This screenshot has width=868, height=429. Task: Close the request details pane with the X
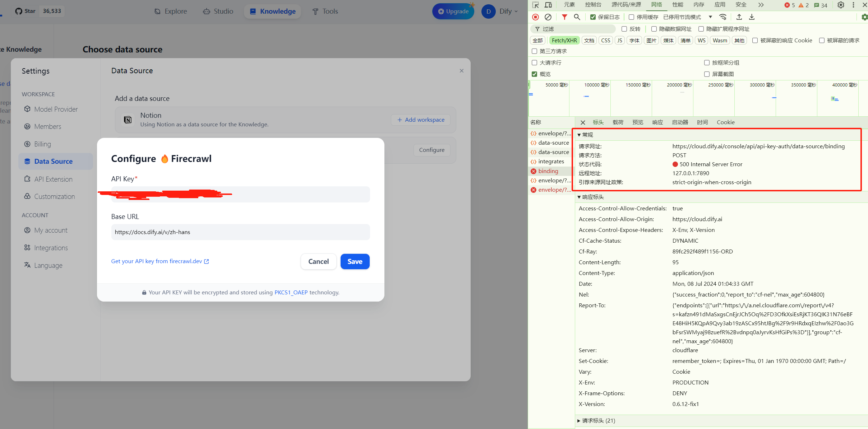583,122
